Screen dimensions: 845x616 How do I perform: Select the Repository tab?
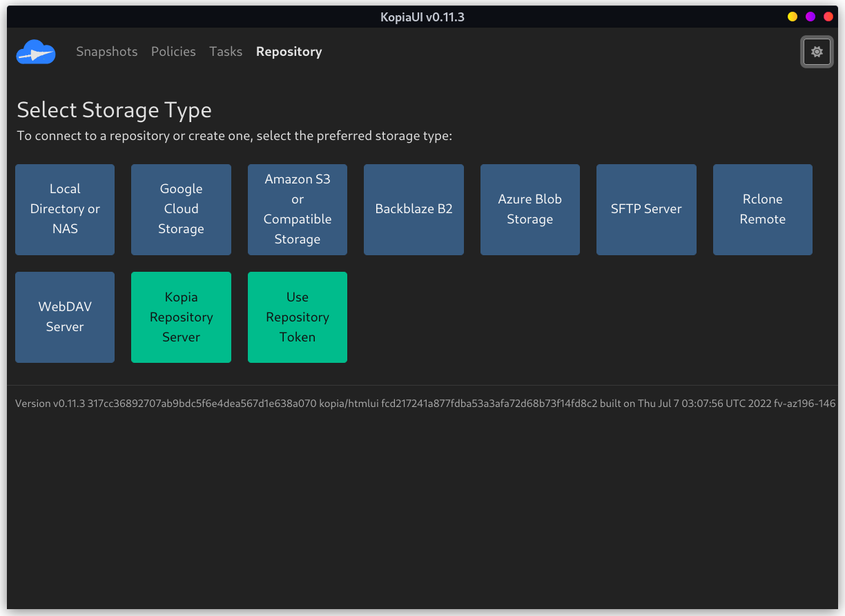(289, 52)
